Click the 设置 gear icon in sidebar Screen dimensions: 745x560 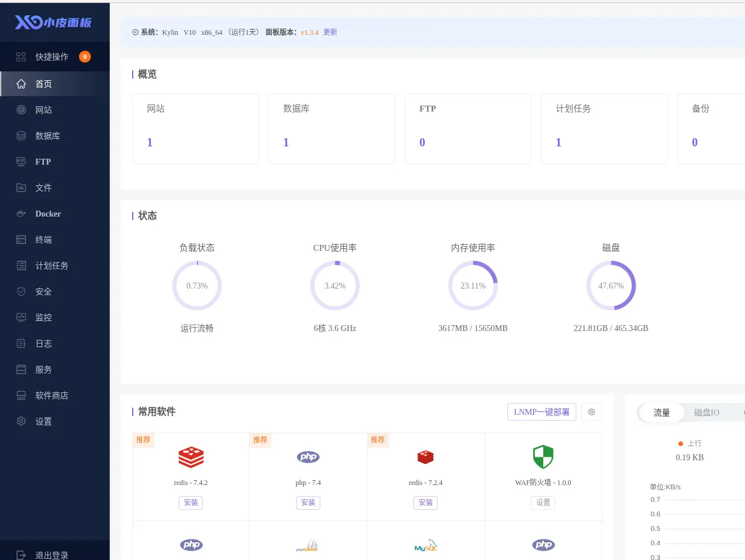(x=21, y=421)
